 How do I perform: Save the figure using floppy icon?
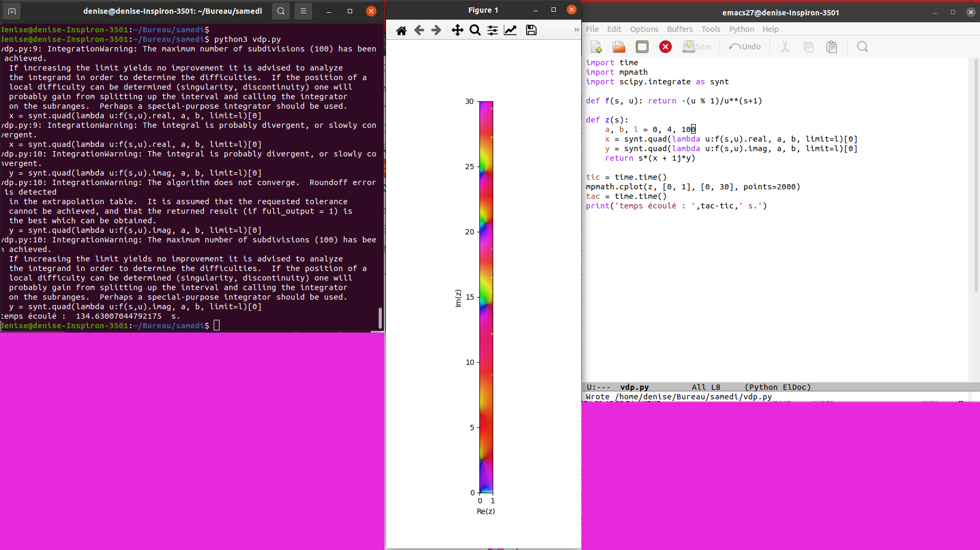pyautogui.click(x=531, y=30)
